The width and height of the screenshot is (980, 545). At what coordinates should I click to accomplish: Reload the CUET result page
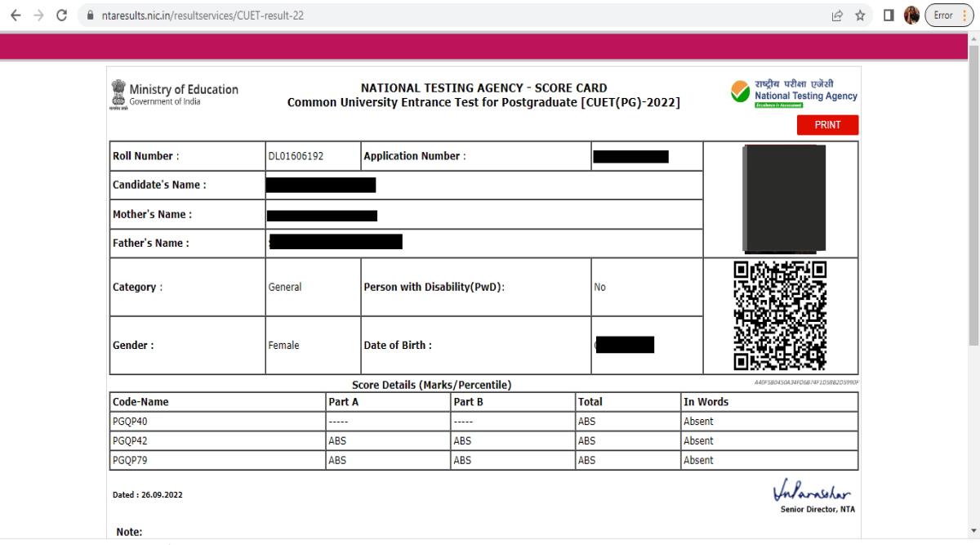coord(61,15)
